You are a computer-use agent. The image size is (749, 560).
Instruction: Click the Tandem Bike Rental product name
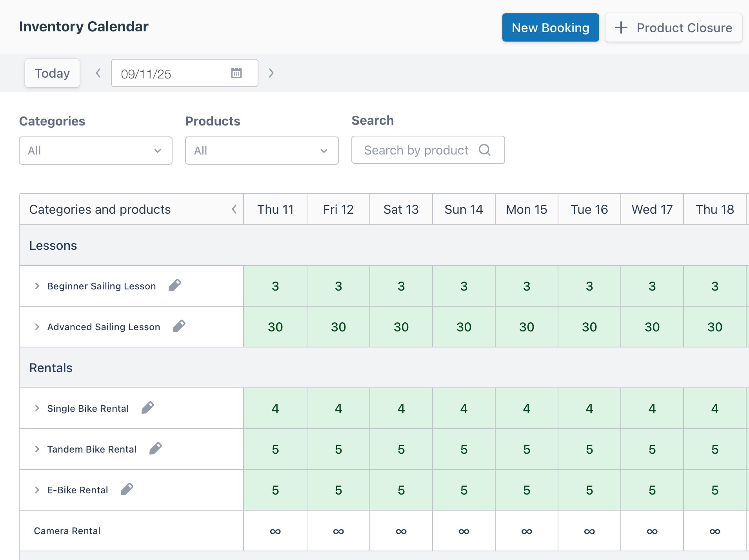92,449
